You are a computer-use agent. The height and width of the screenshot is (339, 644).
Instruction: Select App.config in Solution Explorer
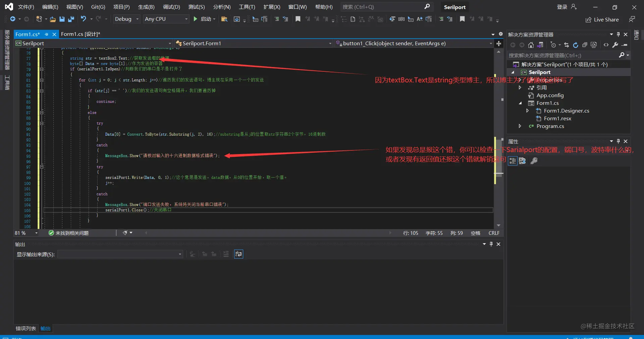550,95
